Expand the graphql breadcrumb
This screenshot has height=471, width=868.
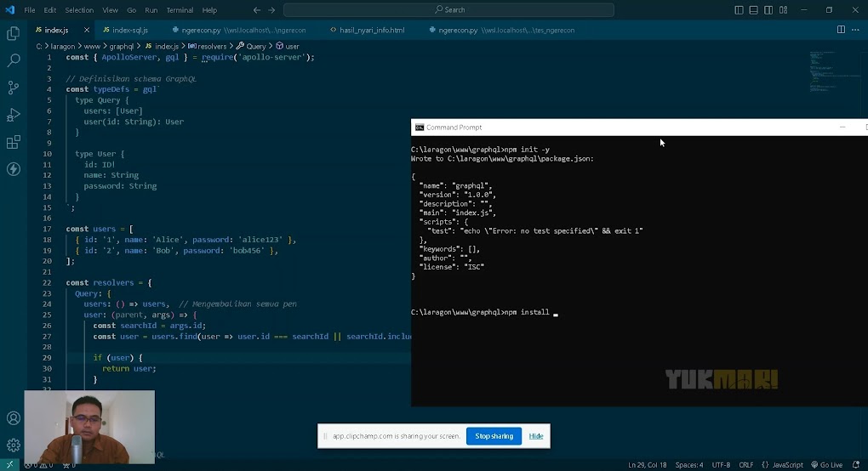tap(121, 47)
